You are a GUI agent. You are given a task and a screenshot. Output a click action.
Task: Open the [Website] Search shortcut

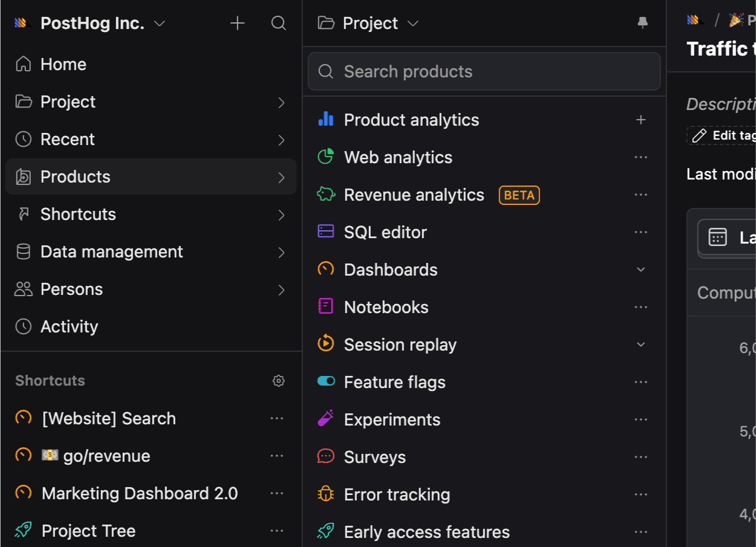tap(109, 418)
